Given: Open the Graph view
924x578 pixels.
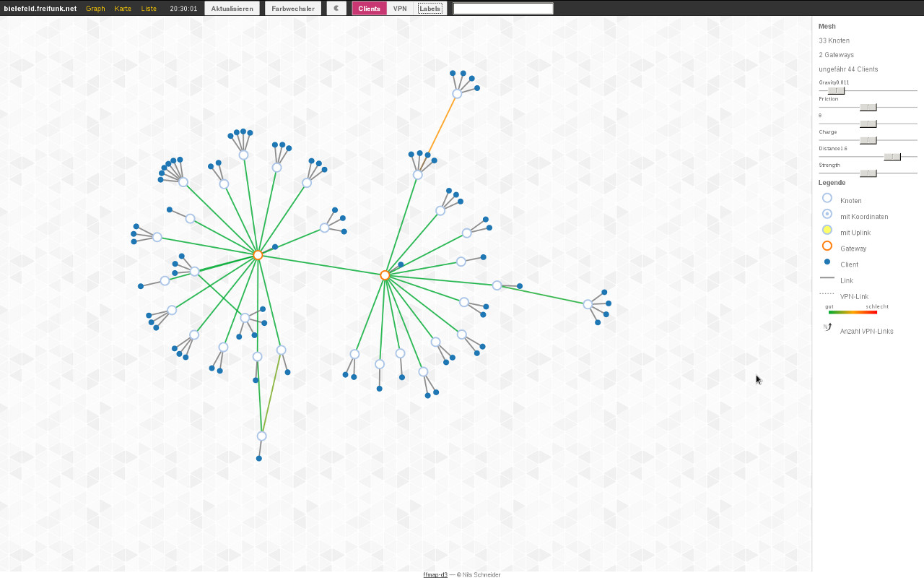Looking at the screenshot, I should coord(95,9).
